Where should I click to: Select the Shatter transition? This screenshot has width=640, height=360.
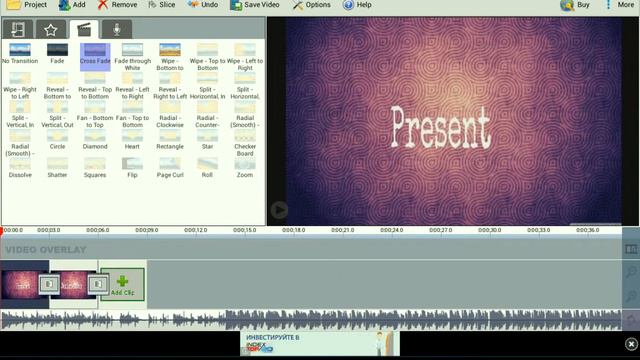point(57,168)
